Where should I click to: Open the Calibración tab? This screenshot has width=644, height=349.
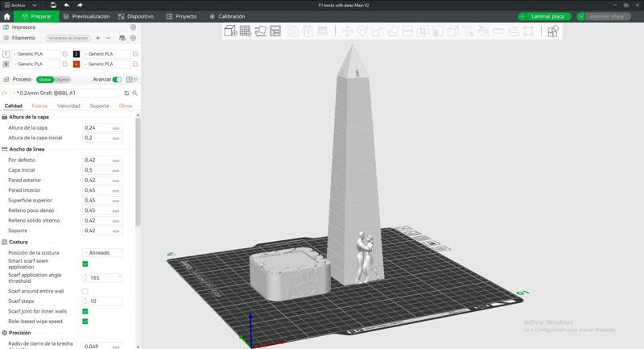pyautogui.click(x=227, y=16)
